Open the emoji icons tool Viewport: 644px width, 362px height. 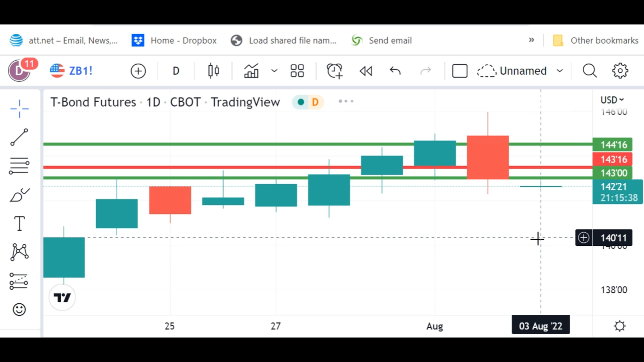pyautogui.click(x=19, y=309)
